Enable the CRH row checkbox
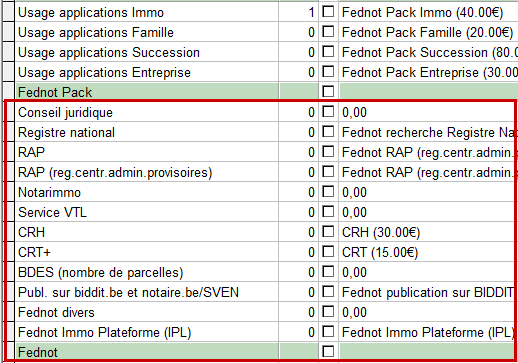Screen dimensions: 518x363 click(x=328, y=231)
